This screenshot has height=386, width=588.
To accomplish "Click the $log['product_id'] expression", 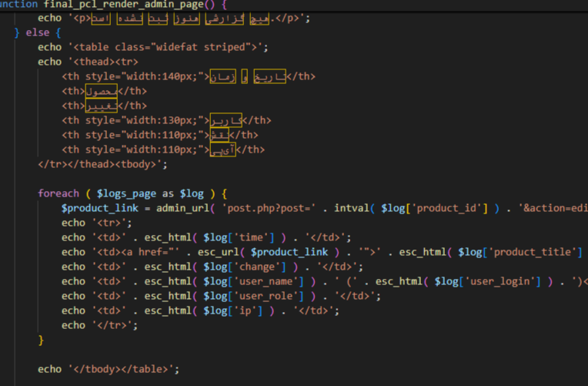I will [x=434, y=208].
